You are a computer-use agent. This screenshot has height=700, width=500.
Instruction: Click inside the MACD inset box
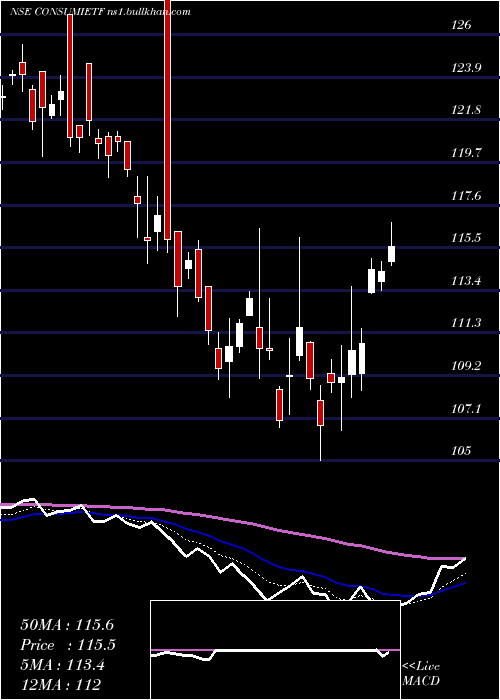[x=275, y=650]
